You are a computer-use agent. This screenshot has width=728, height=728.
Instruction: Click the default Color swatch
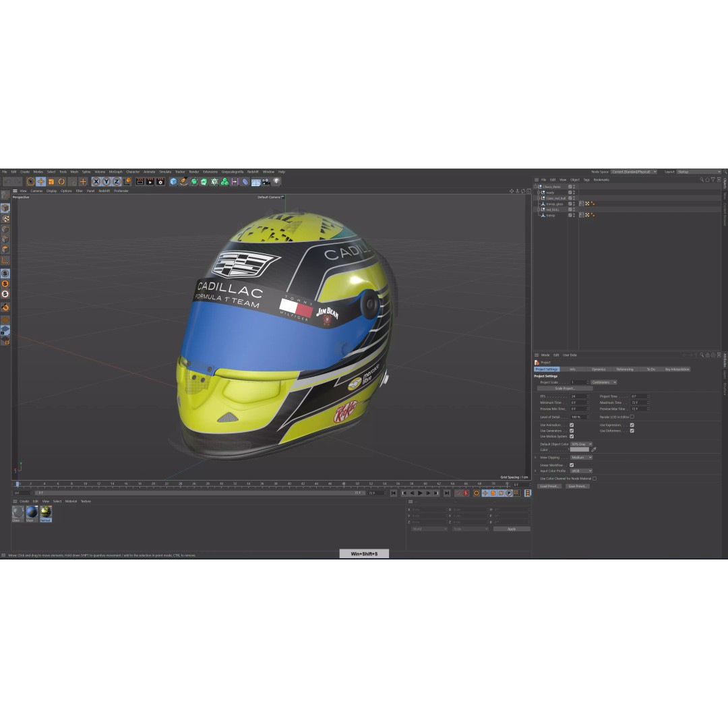tap(580, 450)
